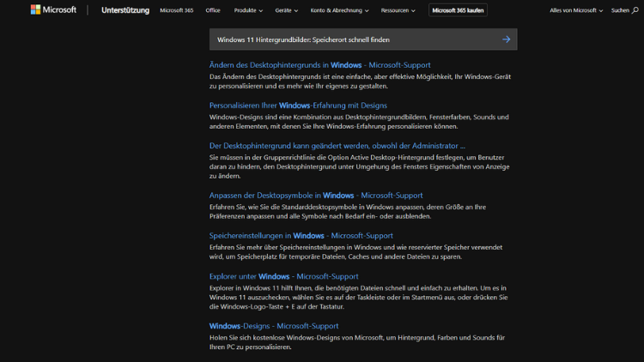Open the Office navigation item
This screenshot has width=644, height=362.
[213, 10]
